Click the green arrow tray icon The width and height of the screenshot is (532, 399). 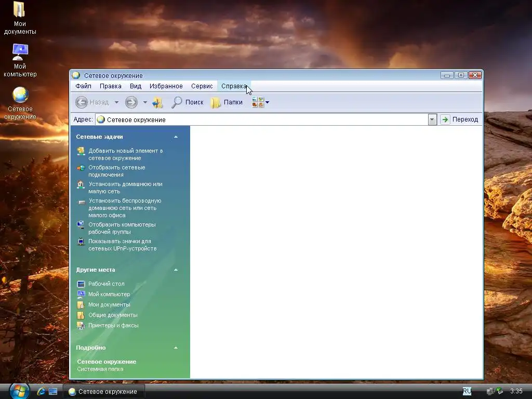pyautogui.click(x=499, y=391)
